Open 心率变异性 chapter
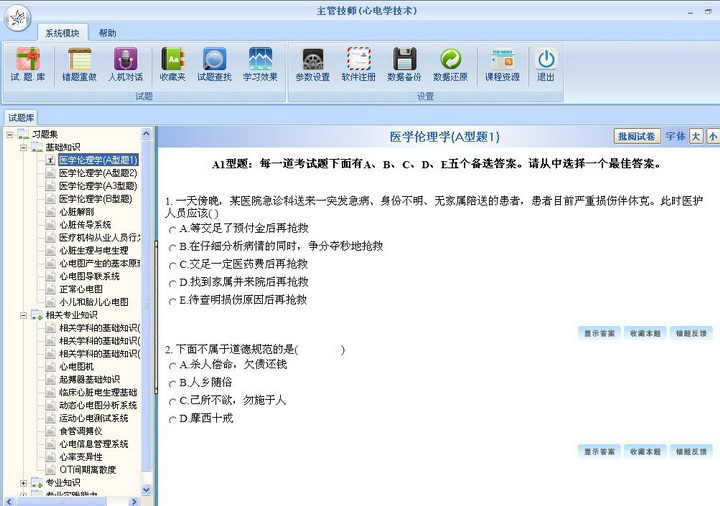720x506 pixels. 81,456
